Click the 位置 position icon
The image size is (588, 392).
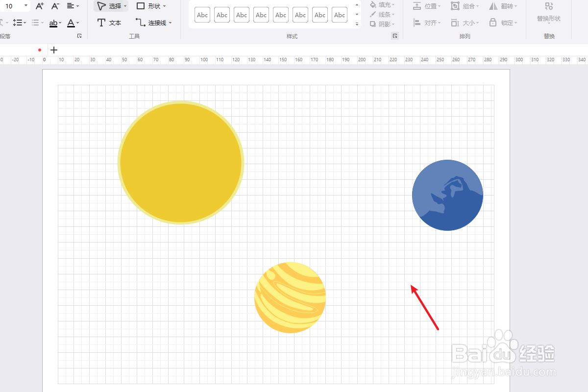417,6
